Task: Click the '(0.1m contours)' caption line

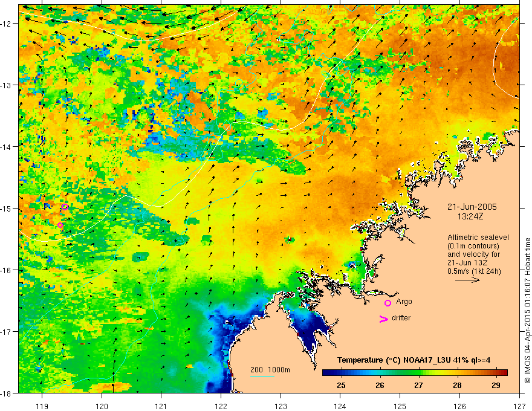Action: coord(473,246)
